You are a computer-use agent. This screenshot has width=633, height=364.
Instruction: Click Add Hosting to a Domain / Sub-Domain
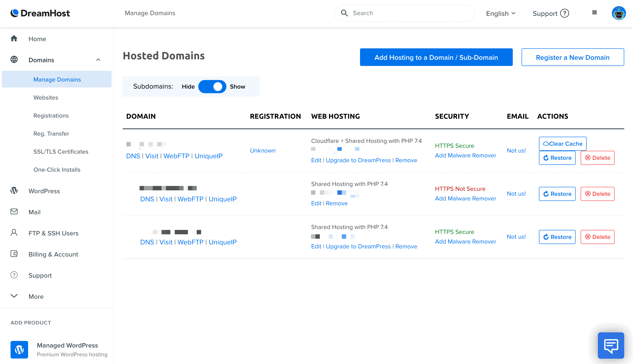(436, 57)
